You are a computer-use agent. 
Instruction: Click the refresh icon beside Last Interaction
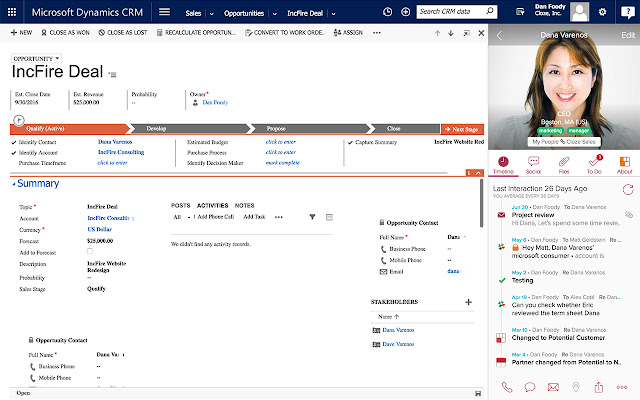pyautogui.click(x=629, y=188)
